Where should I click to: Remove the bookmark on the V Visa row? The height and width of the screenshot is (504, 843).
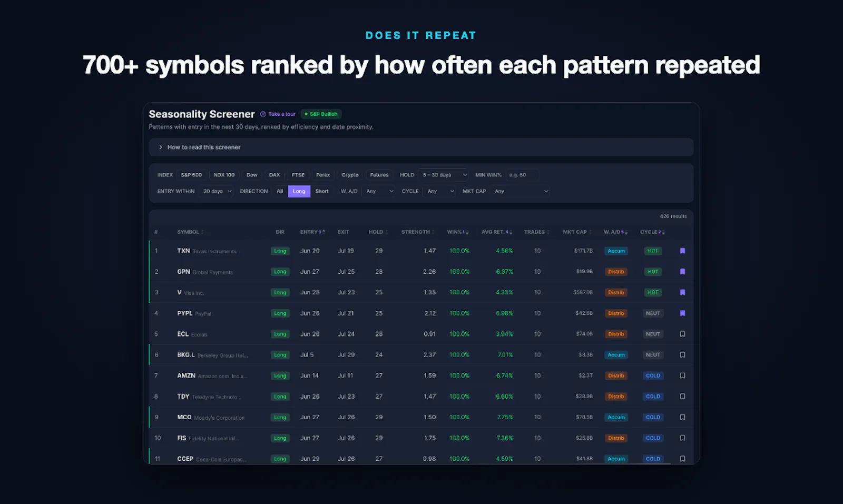coord(682,292)
